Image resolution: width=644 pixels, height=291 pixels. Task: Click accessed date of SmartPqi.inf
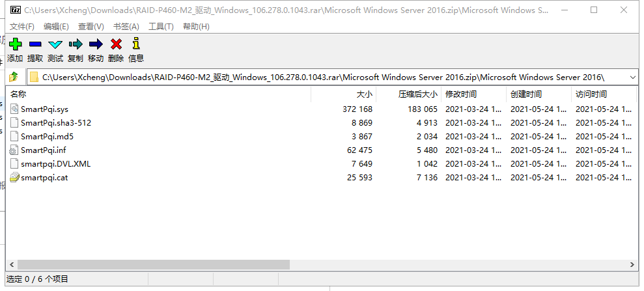(x=604, y=150)
